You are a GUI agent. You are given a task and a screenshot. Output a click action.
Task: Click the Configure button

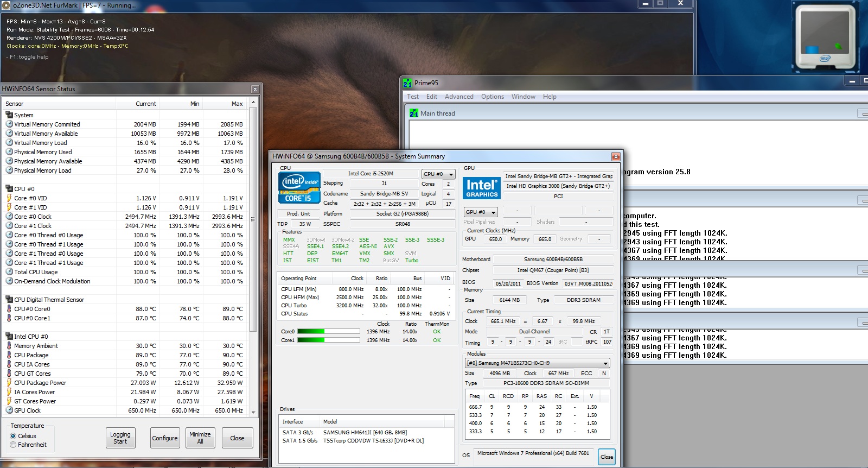165,438
